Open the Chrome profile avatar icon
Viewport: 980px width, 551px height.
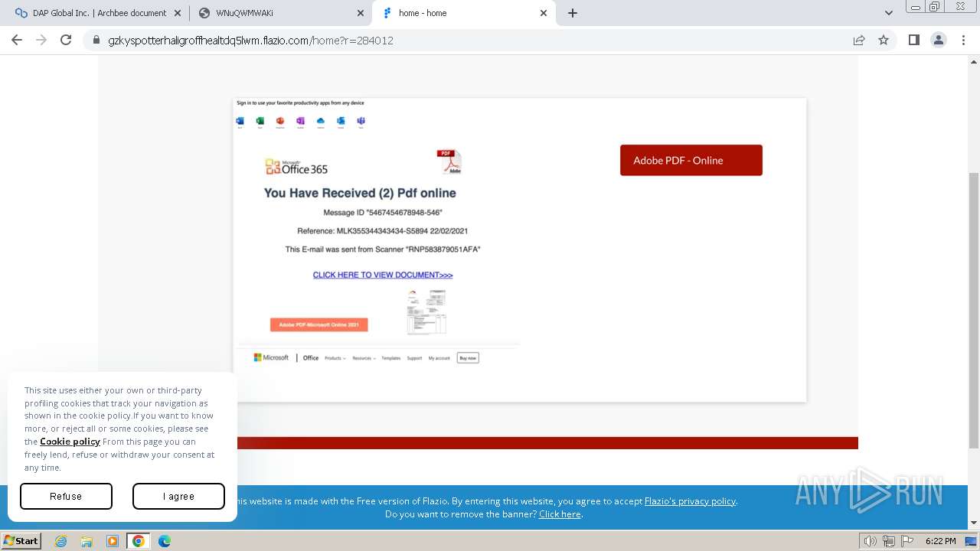(939, 41)
